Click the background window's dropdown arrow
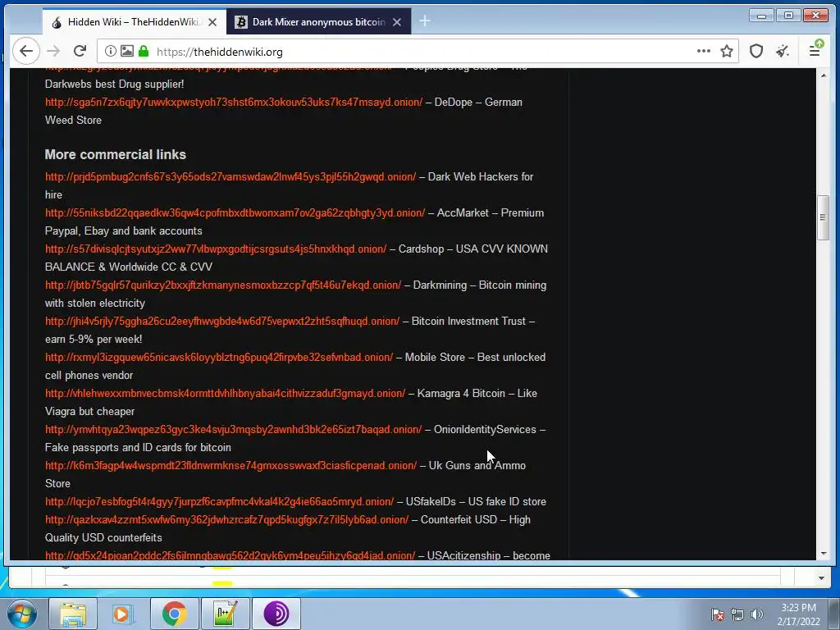The height and width of the screenshot is (630, 840). coord(821,578)
